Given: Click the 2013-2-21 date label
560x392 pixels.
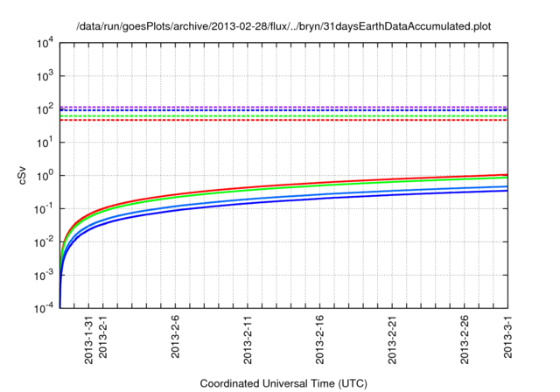Looking at the screenshot, I should [x=392, y=339].
